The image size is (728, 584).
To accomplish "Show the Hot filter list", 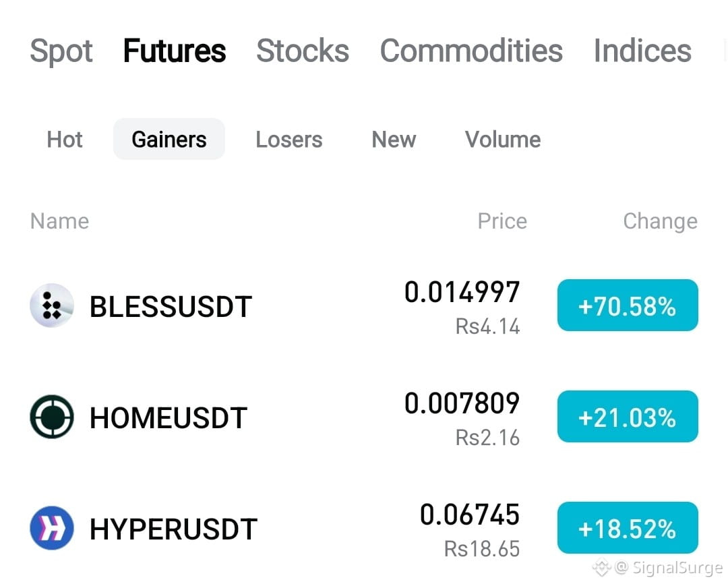I will coord(65,140).
